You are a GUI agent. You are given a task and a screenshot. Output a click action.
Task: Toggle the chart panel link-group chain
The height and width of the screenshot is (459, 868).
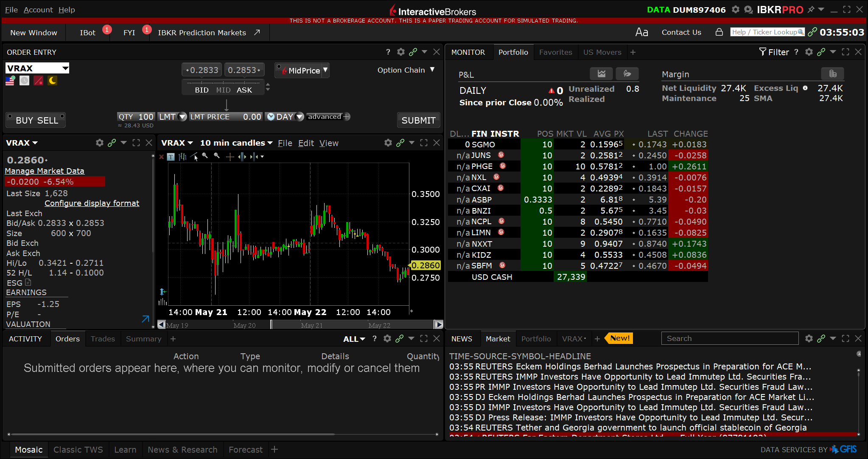click(x=400, y=143)
